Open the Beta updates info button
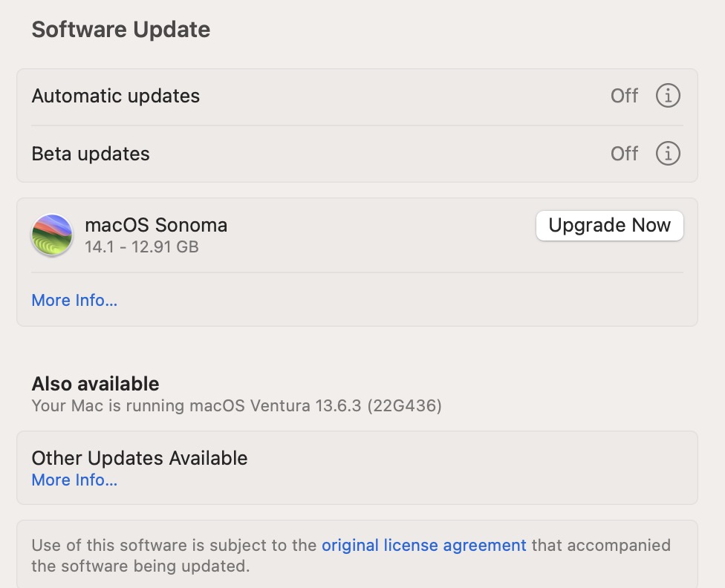 pos(668,154)
